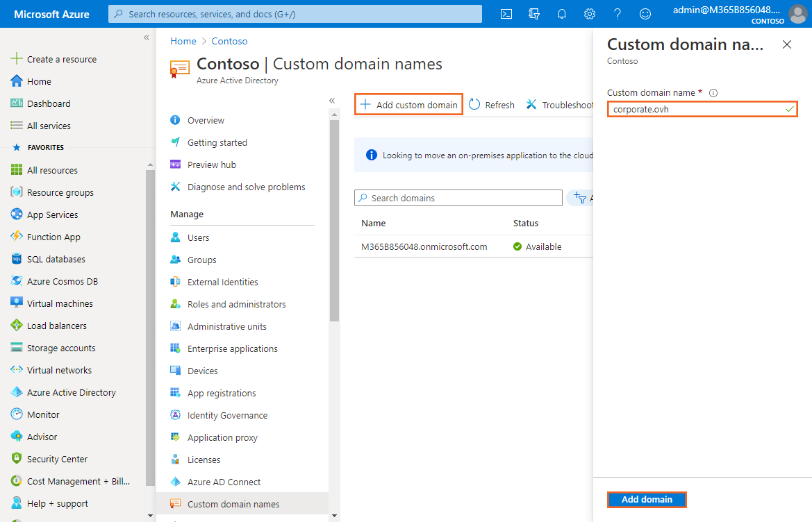Select Enterprise applications in the menu

coord(232,348)
